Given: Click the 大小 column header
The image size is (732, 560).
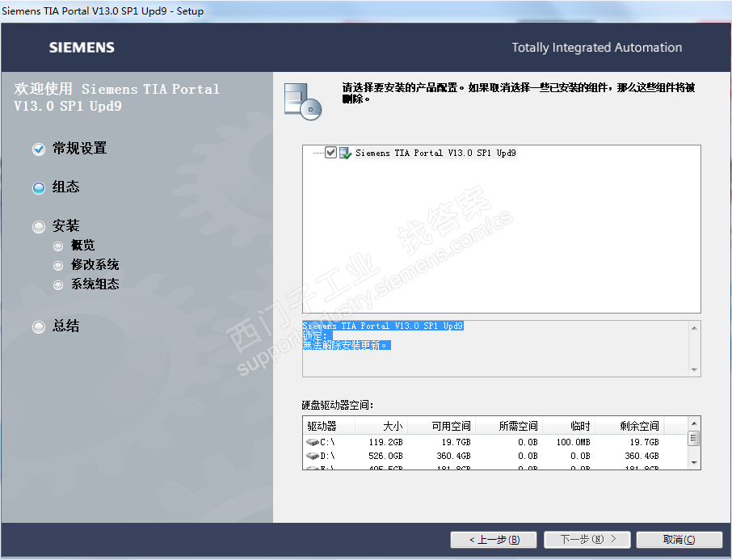Looking at the screenshot, I should 381,426.
